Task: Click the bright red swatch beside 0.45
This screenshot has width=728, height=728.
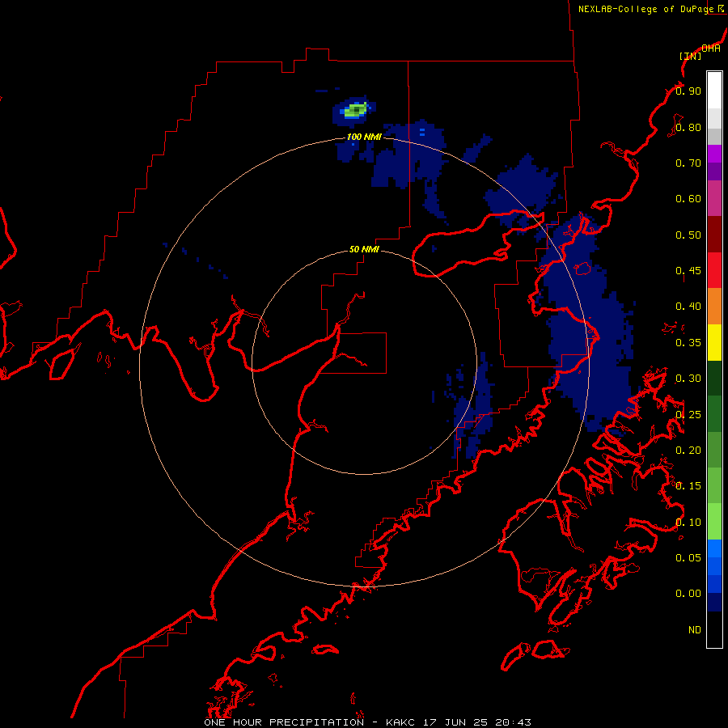Action: click(714, 270)
